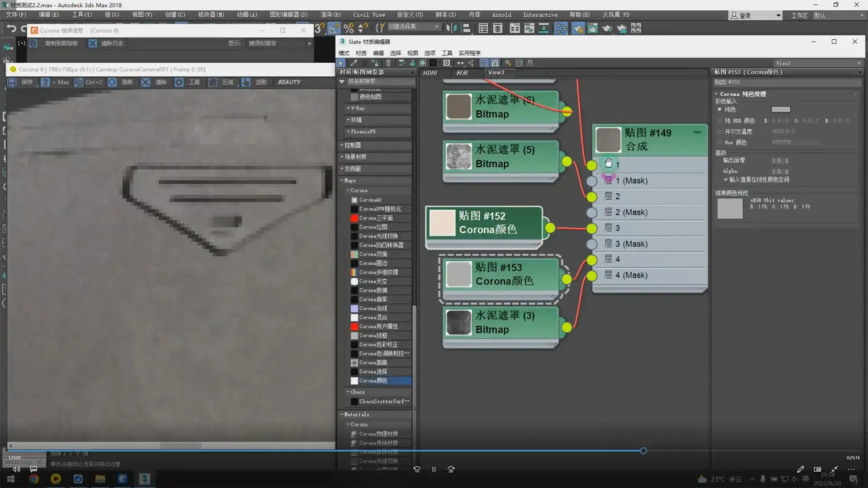Click the delete selected trash icon
Screen dimensions: 868x488
point(388,63)
